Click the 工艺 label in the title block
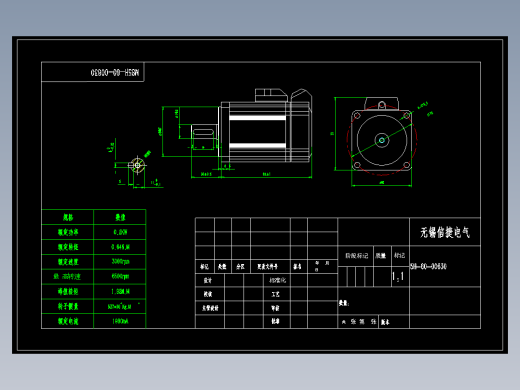Screen dimensions: 520x390 (275, 294)
